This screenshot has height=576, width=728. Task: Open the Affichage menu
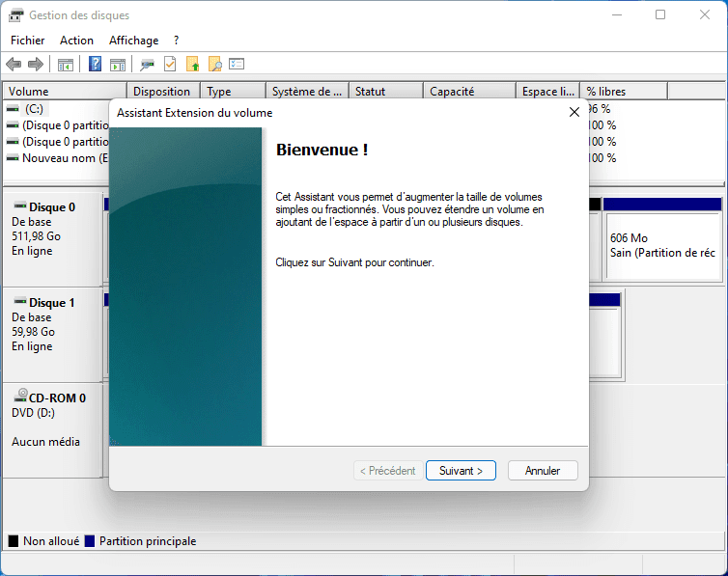pyautogui.click(x=133, y=41)
